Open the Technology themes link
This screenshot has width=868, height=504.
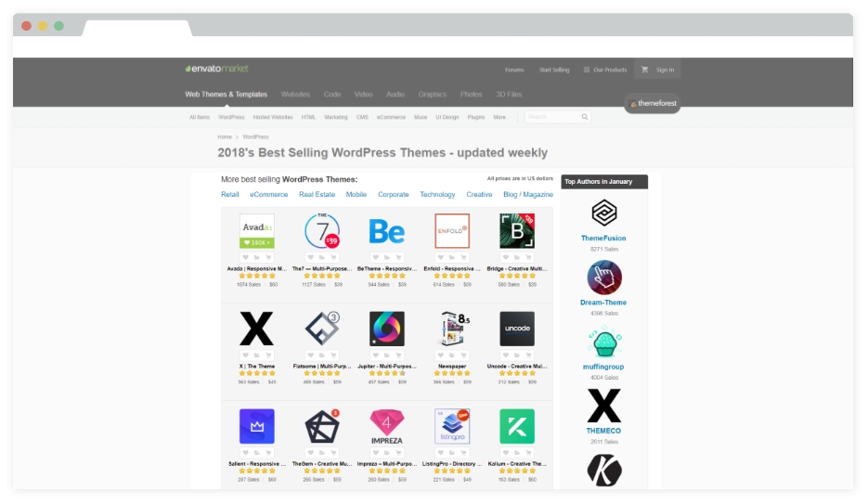pyautogui.click(x=437, y=195)
